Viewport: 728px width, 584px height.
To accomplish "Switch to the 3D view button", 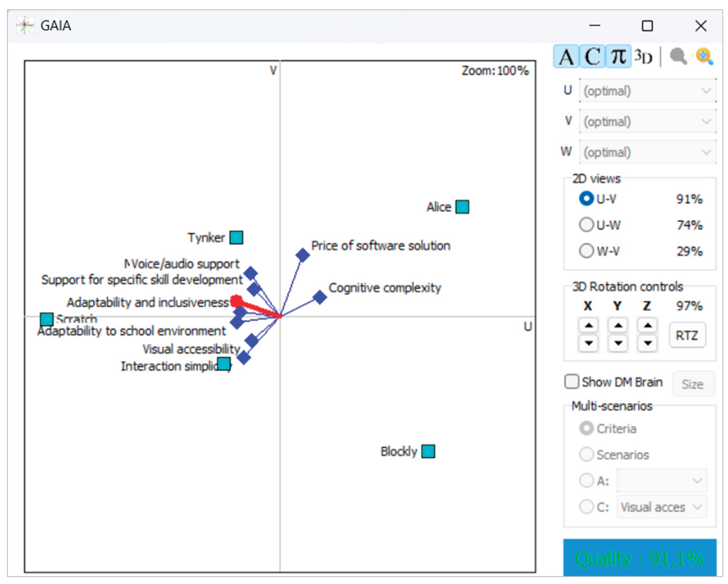I will pos(644,56).
